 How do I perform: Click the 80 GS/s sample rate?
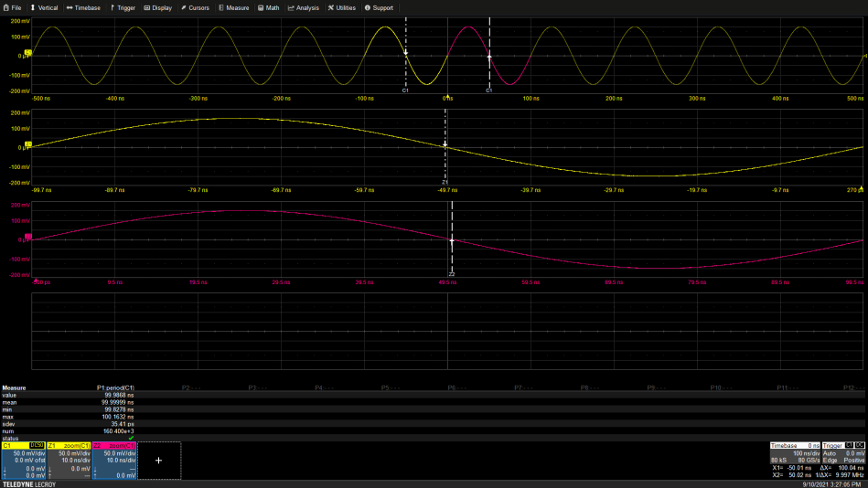tap(809, 461)
